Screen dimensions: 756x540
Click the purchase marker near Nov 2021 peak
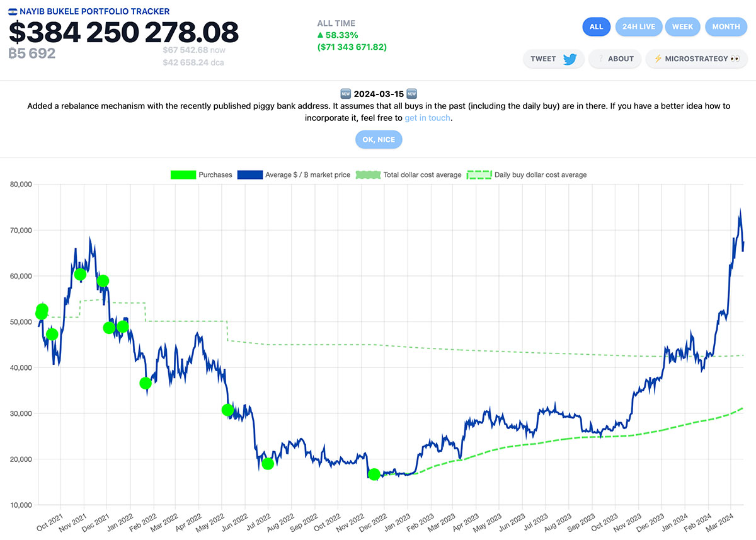pyautogui.click(x=80, y=274)
